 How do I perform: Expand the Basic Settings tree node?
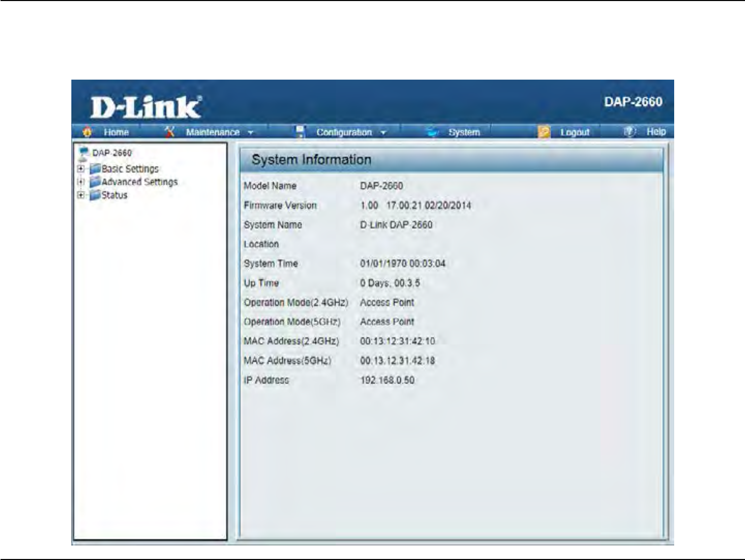81,169
